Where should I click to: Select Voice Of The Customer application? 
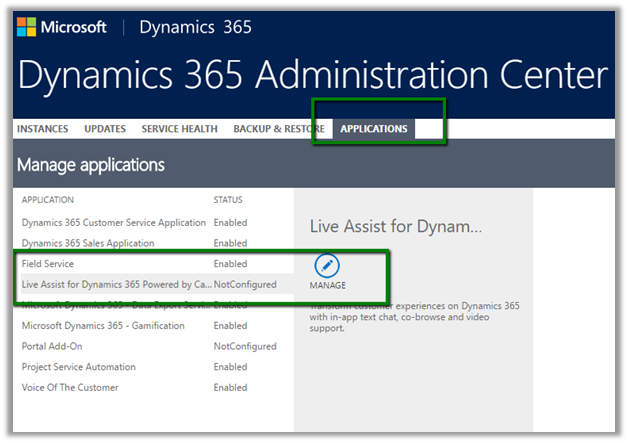[x=70, y=387]
